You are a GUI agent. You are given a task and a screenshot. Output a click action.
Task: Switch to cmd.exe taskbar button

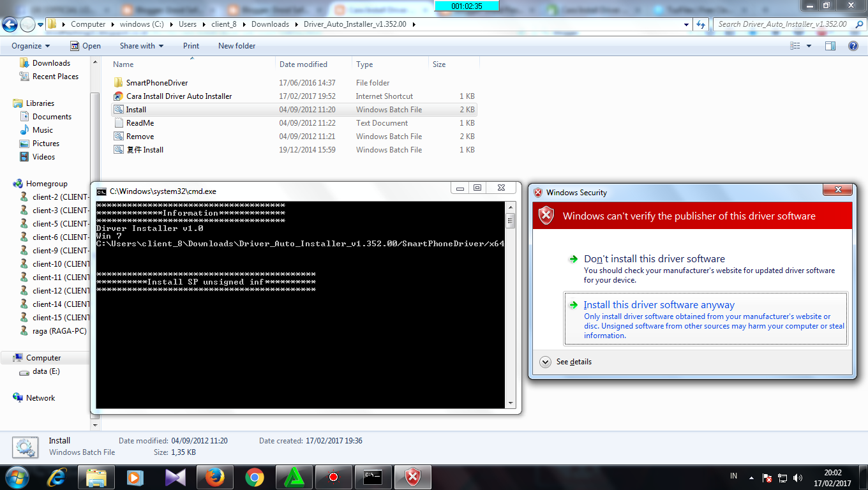(x=373, y=477)
